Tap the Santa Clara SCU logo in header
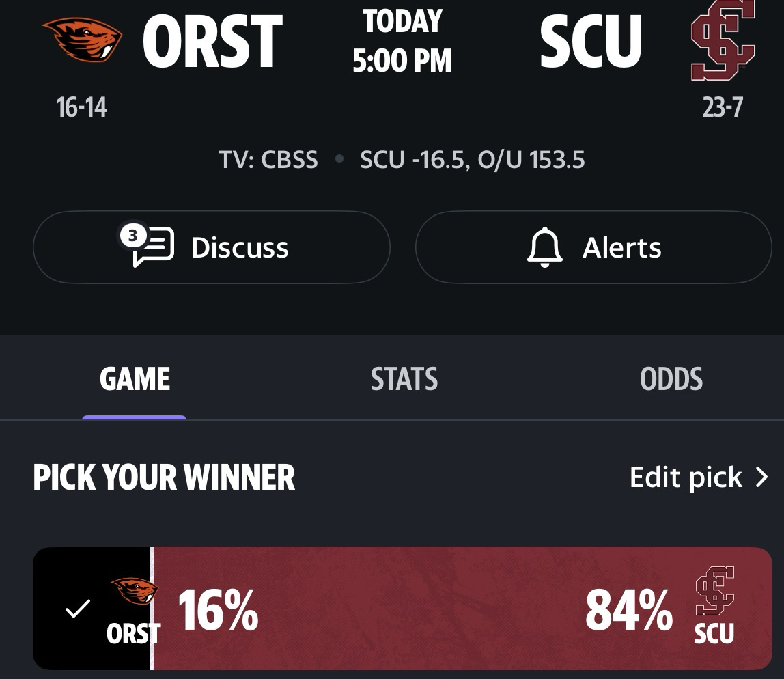This screenshot has width=784, height=679. (x=723, y=40)
